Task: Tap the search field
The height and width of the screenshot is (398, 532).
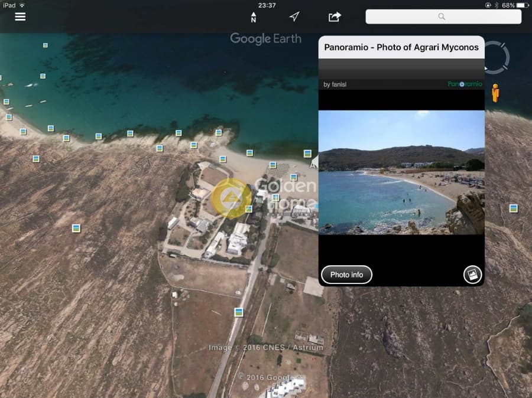Action: click(443, 17)
